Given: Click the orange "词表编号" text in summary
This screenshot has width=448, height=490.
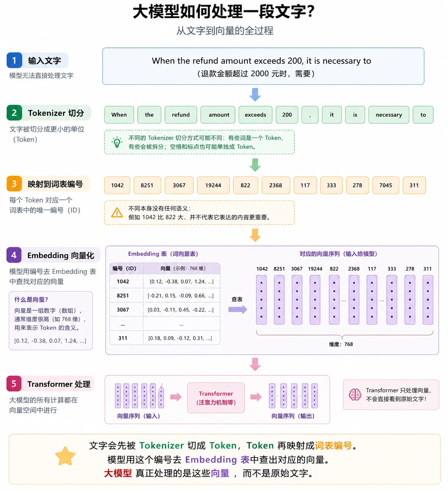Looking at the screenshot, I should [333, 446].
